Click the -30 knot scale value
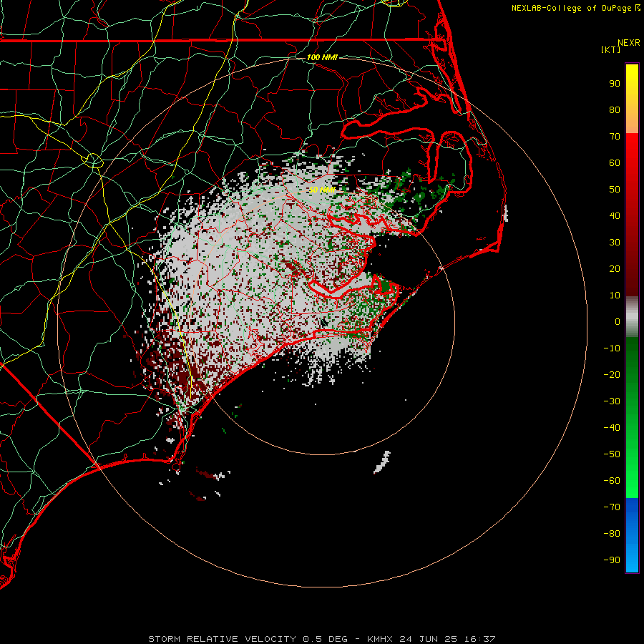 point(612,401)
